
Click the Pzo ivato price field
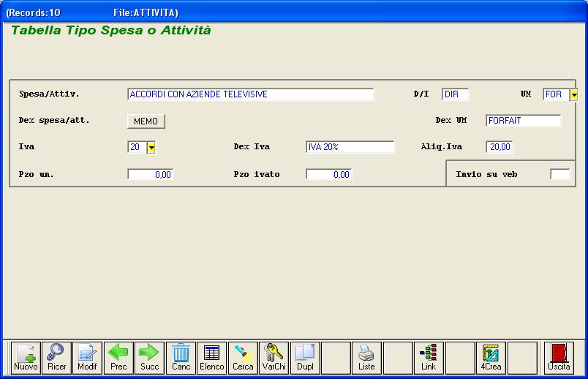pyautogui.click(x=329, y=174)
